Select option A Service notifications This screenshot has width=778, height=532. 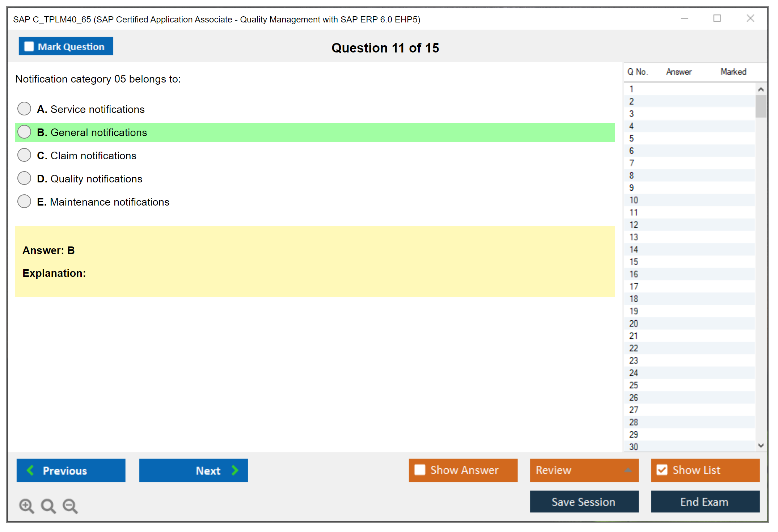coord(24,109)
